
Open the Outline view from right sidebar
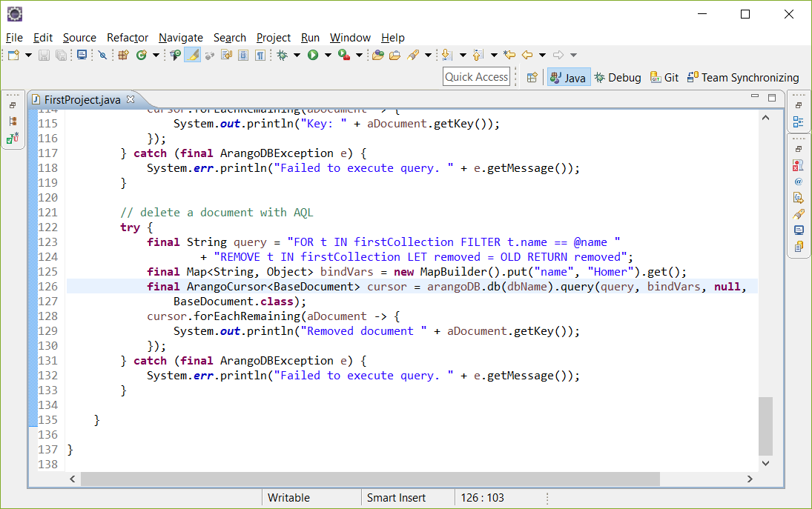(x=798, y=122)
